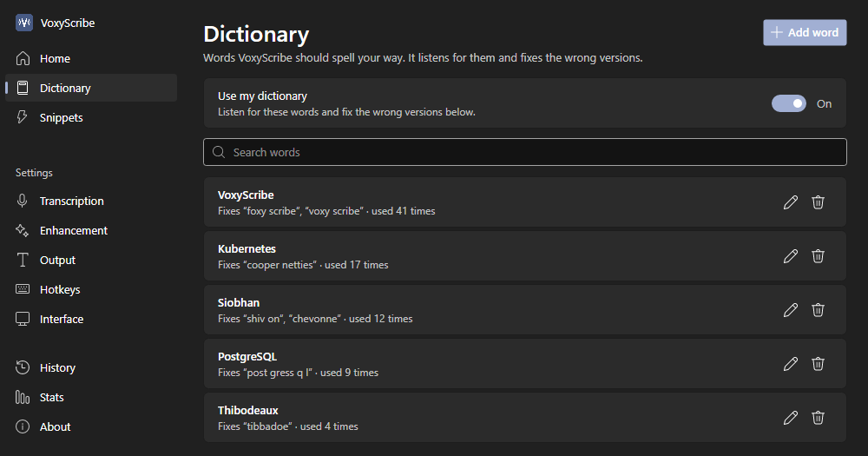Select the Dictionary book icon in sidebar
The height and width of the screenshot is (456, 868).
click(x=23, y=88)
